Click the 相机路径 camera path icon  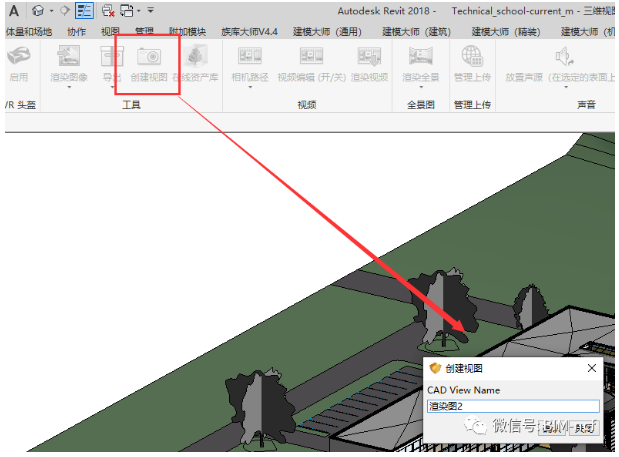pos(250,56)
